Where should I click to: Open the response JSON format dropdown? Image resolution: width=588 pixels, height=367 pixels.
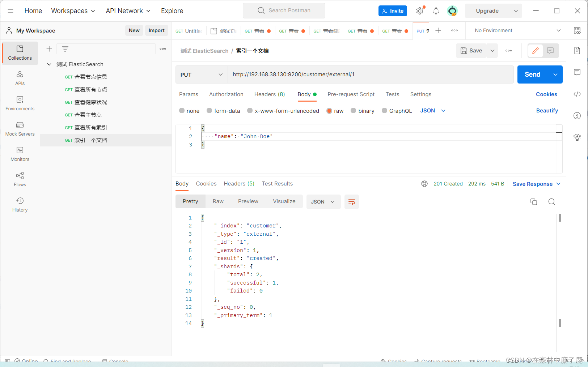coord(323,202)
